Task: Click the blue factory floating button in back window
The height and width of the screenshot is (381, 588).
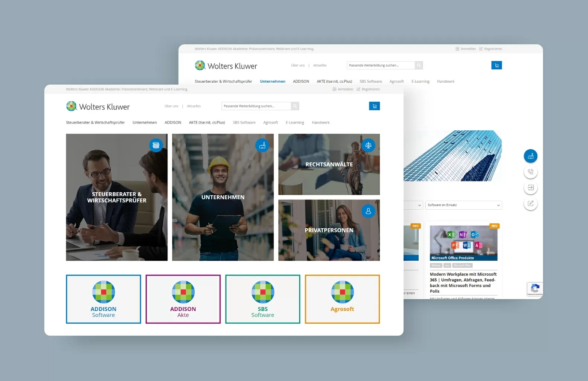Action: pyautogui.click(x=531, y=156)
